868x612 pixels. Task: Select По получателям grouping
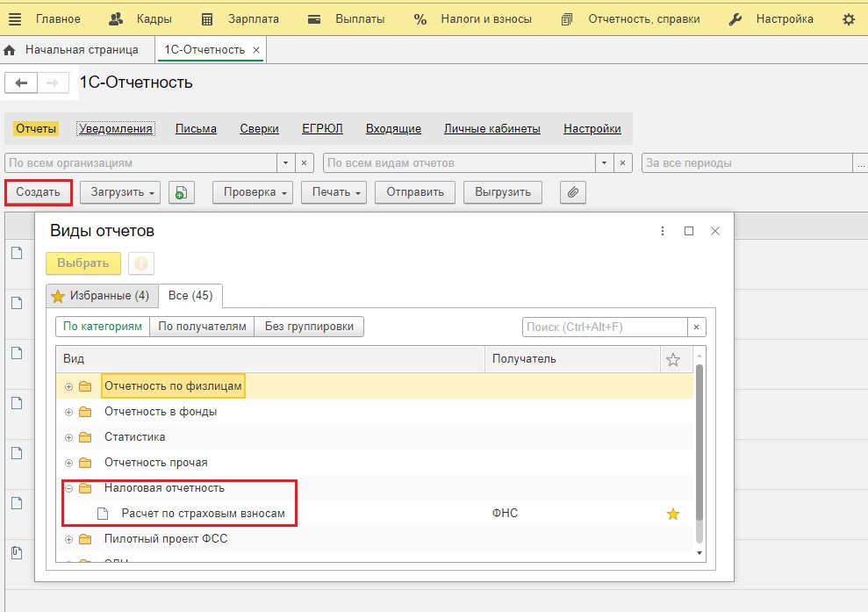[202, 327]
